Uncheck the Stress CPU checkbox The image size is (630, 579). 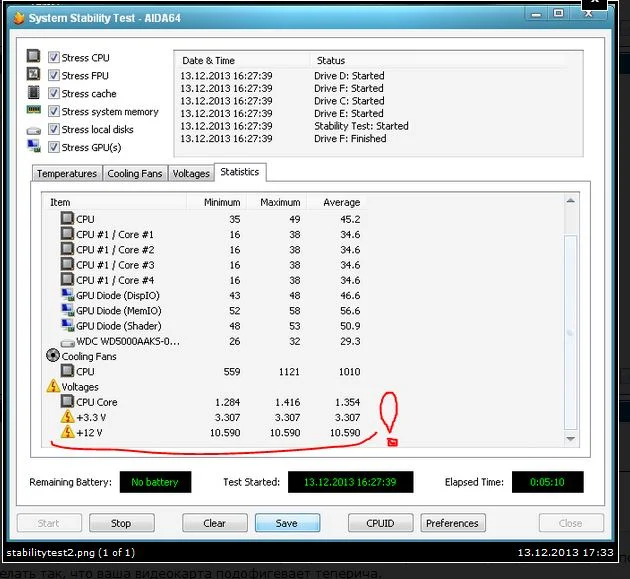coord(54,57)
